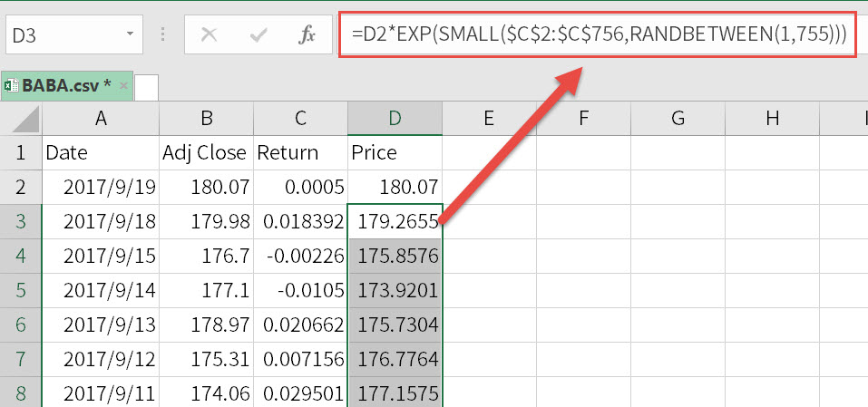Select date cell 2017/9/15
The width and height of the screenshot is (868, 407).
click(101, 256)
